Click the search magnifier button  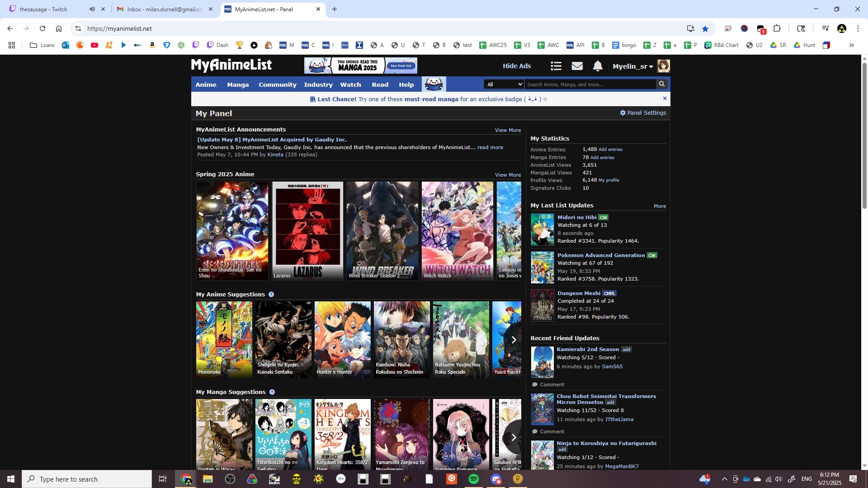(662, 84)
